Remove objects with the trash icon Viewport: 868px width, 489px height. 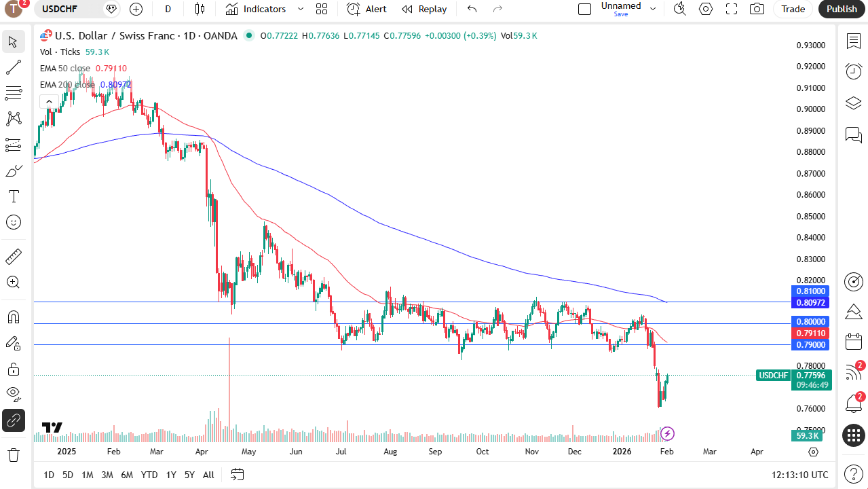[x=13, y=454]
